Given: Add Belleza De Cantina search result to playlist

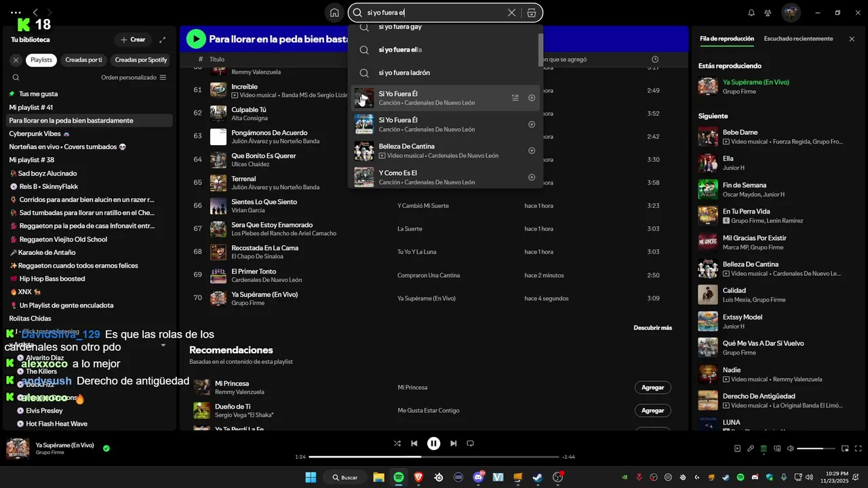Looking at the screenshot, I should [x=532, y=150].
